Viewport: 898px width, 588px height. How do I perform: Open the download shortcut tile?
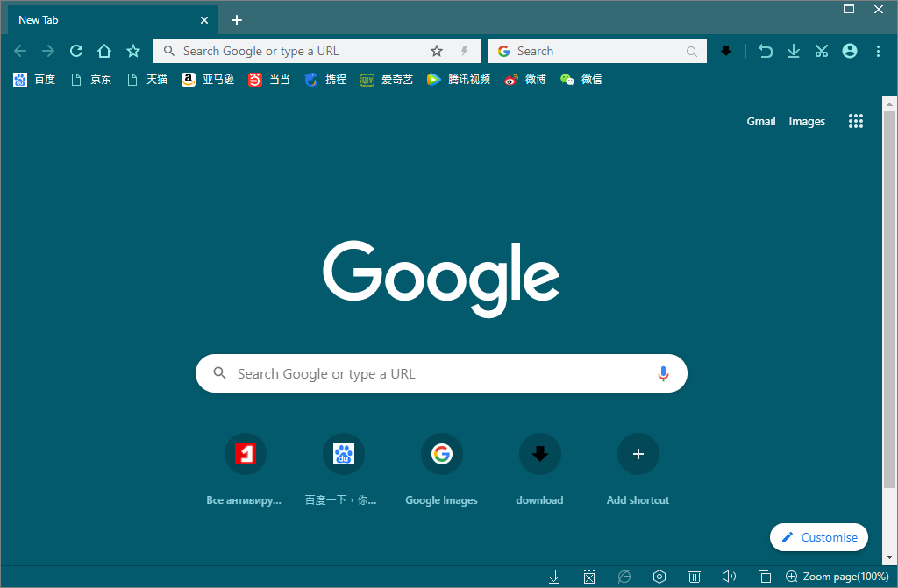pos(539,470)
